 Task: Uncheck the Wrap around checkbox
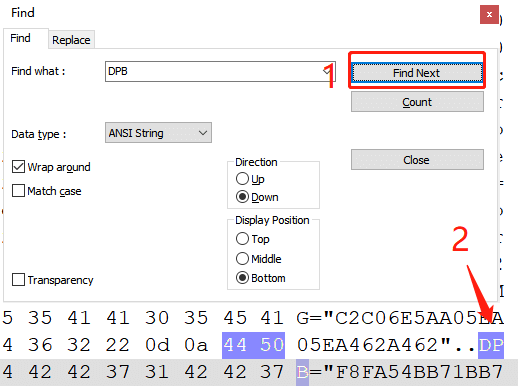tap(18, 167)
